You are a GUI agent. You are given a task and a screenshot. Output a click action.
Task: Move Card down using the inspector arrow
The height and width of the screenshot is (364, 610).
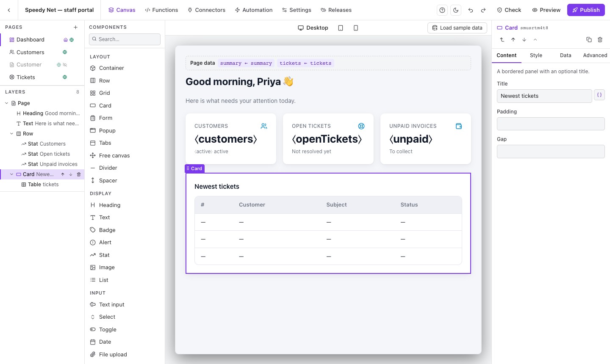coord(524,40)
